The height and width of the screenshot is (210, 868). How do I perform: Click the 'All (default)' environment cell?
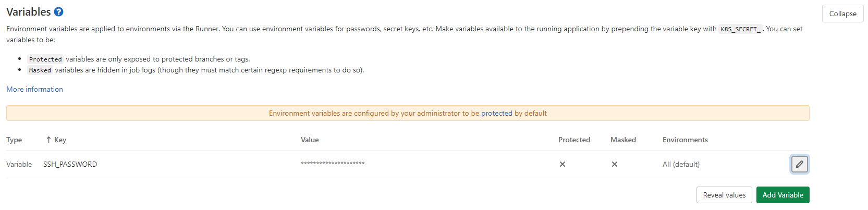(x=681, y=164)
